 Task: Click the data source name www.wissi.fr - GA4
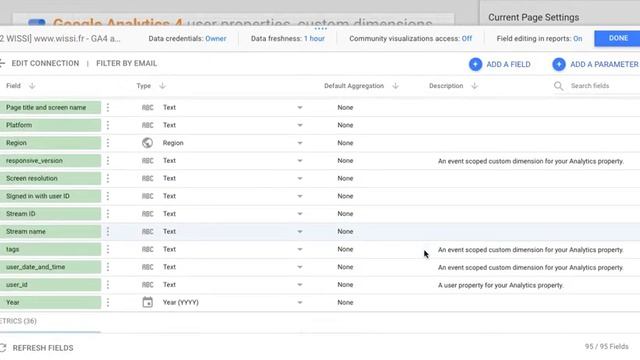60,38
